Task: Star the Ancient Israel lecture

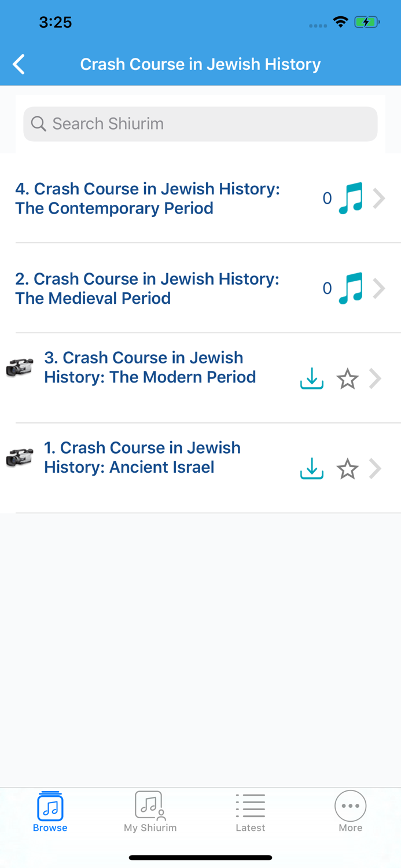Action: [x=347, y=469]
